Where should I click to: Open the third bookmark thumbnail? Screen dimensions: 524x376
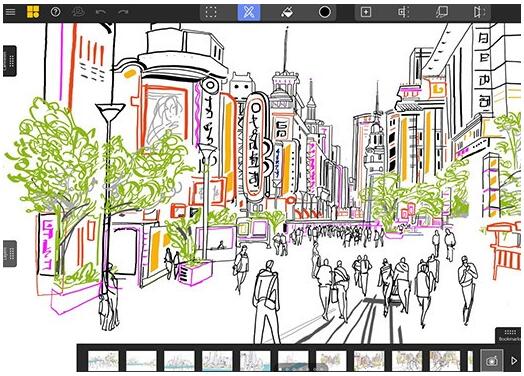pos(179,361)
